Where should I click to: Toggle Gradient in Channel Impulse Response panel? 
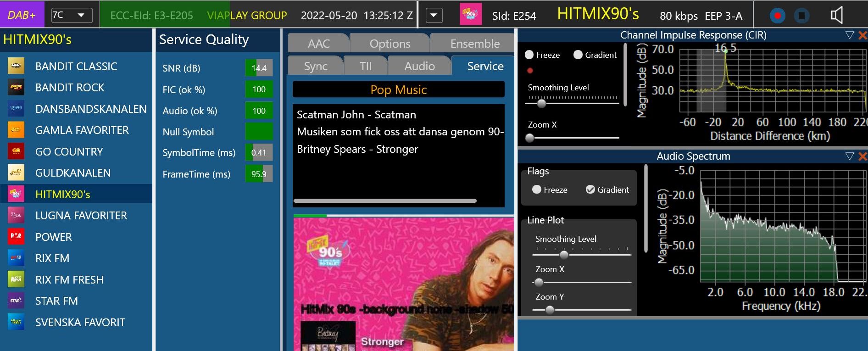pos(578,55)
